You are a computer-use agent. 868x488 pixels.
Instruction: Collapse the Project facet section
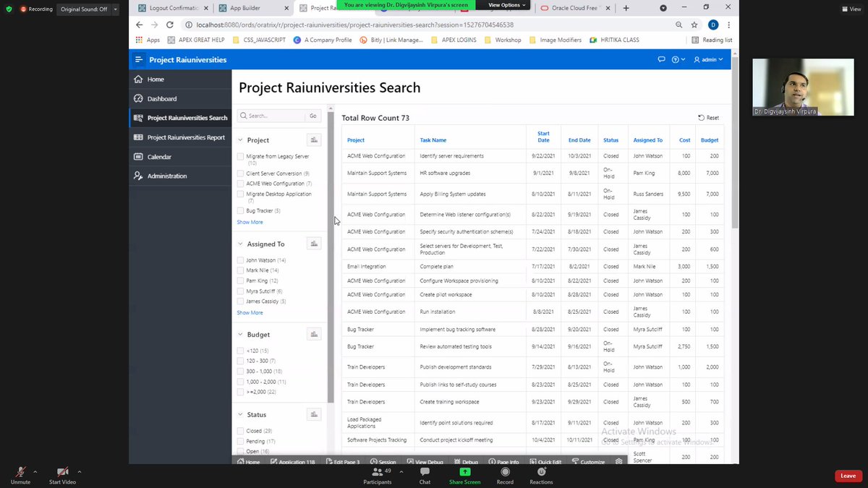[240, 140]
